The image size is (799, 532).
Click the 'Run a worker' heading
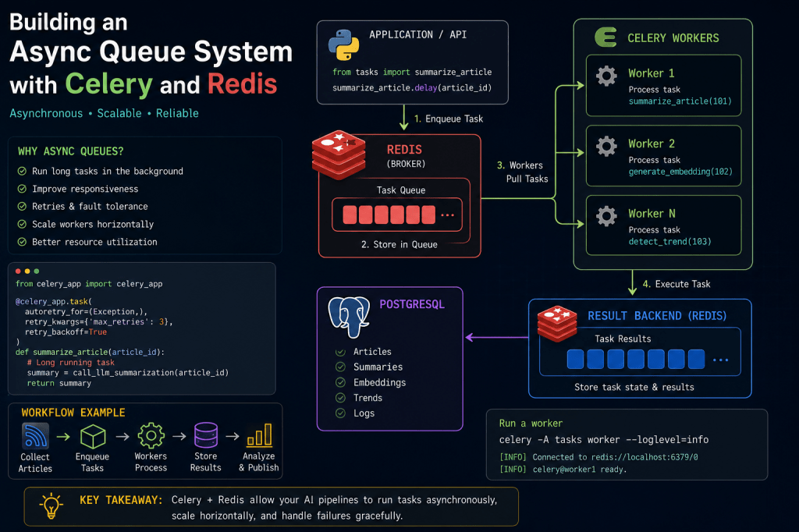[x=531, y=424]
